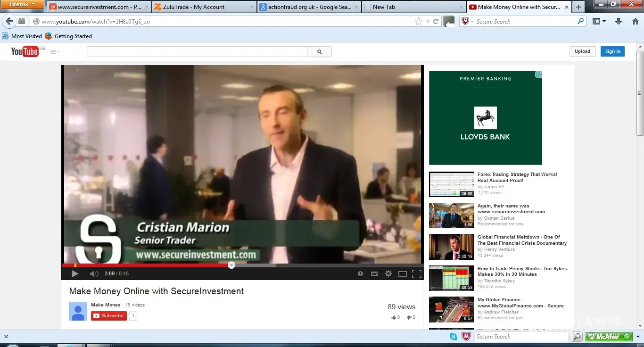Screen dimensions: 644x347
Task: Open 'How To Trade Penny Stocks' video title
Action: (522, 272)
